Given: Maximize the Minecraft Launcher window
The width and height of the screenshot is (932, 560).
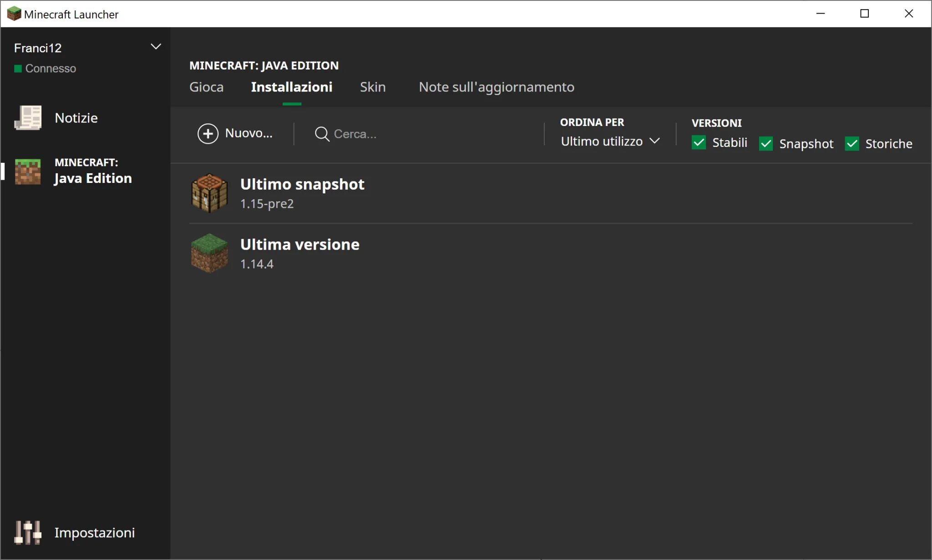Looking at the screenshot, I should click(x=865, y=14).
